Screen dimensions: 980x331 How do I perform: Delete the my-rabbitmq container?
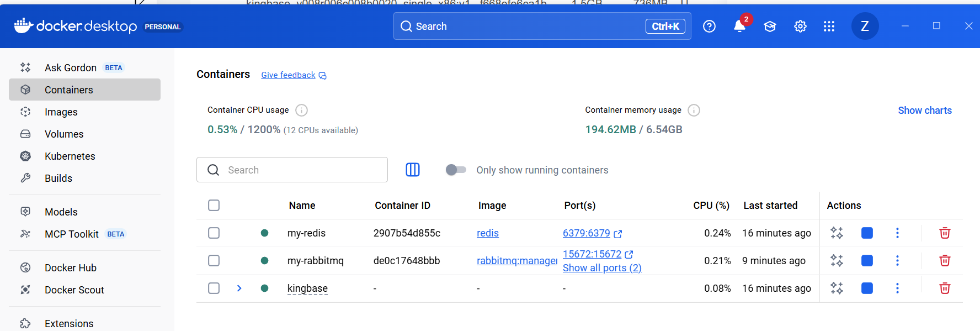coord(945,260)
